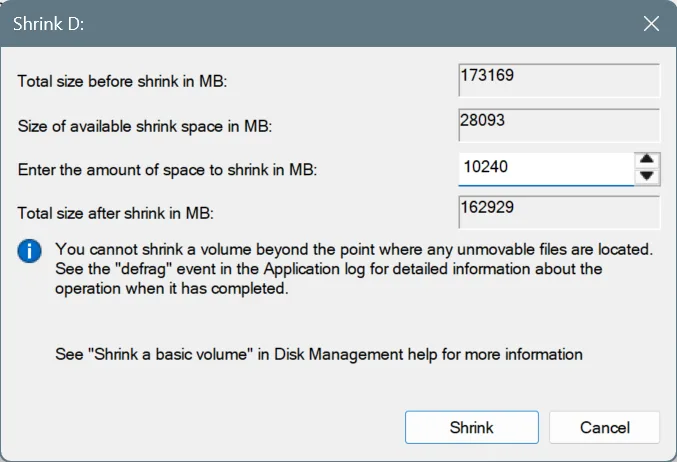Select the 28093 available space field

(x=559, y=125)
